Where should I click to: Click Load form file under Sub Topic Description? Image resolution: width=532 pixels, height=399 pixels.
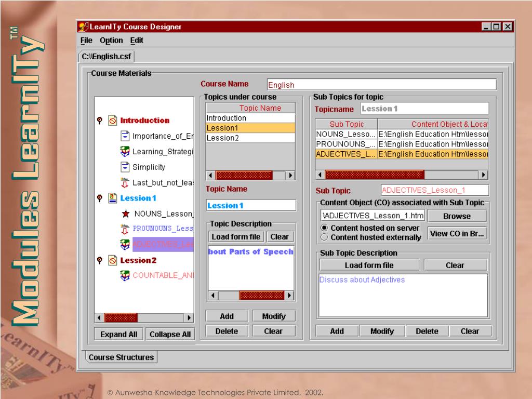click(369, 265)
